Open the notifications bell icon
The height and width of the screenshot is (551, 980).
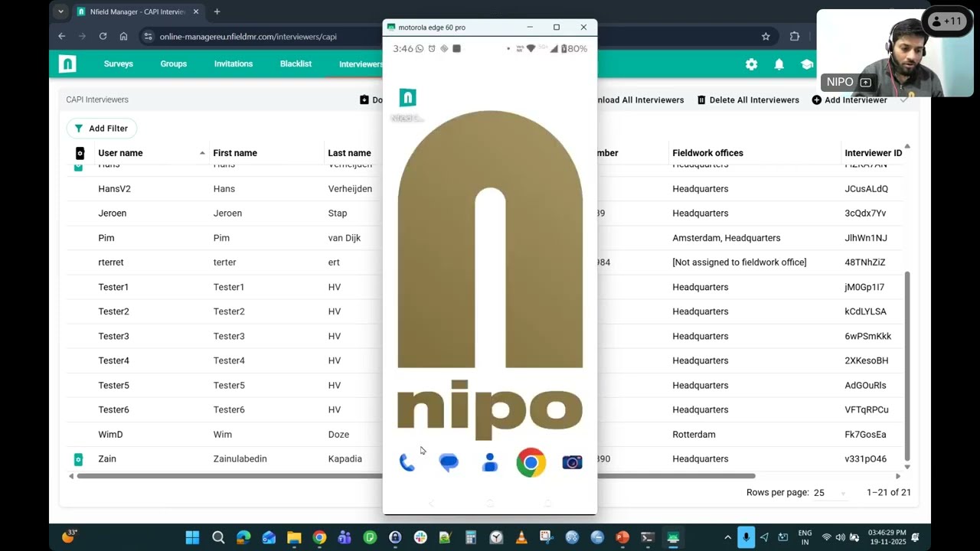[779, 64]
